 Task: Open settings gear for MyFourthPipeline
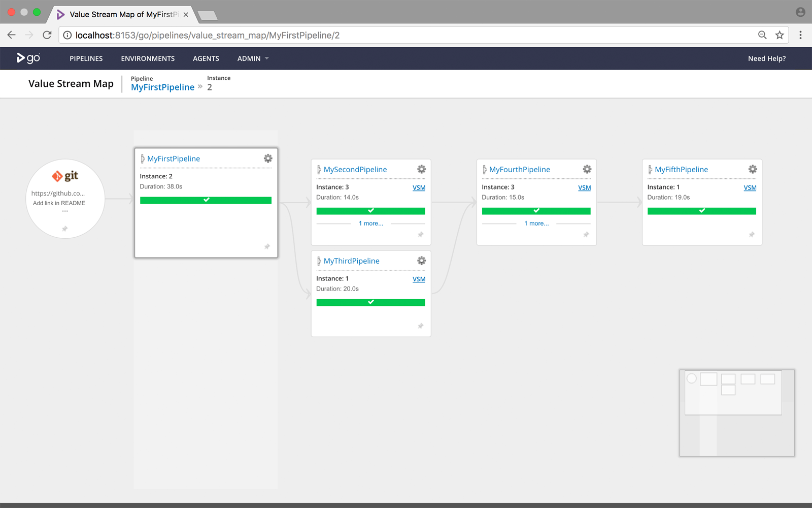tap(587, 169)
